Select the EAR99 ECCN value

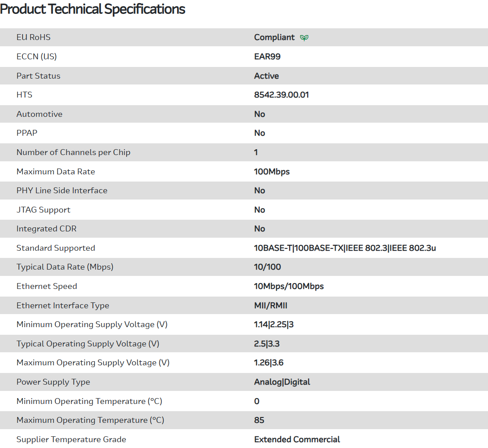click(267, 57)
